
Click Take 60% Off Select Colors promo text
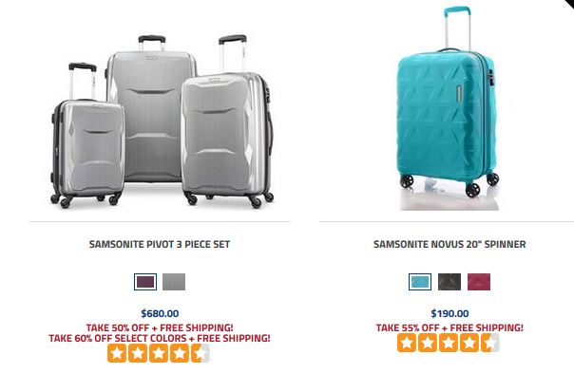[x=160, y=338]
